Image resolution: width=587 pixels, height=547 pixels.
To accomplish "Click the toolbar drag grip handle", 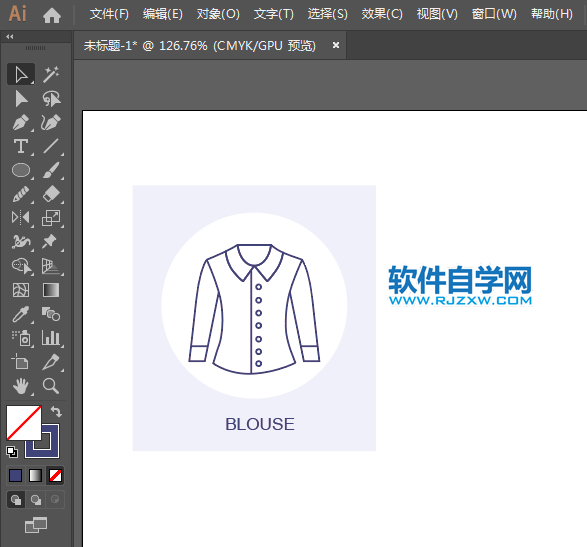I will tap(36, 48).
